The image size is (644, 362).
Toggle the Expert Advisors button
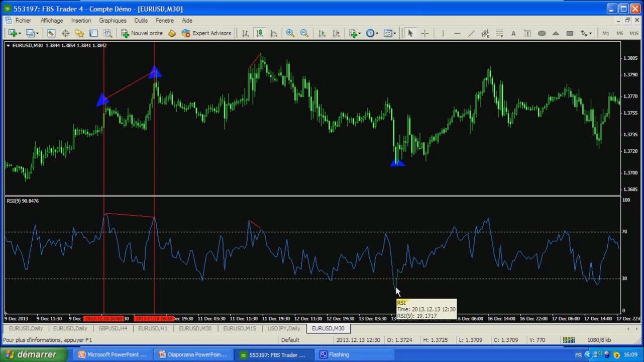coord(206,33)
